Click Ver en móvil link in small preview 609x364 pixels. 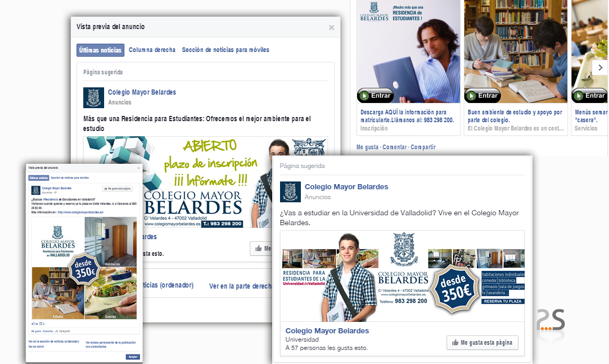click(36, 346)
